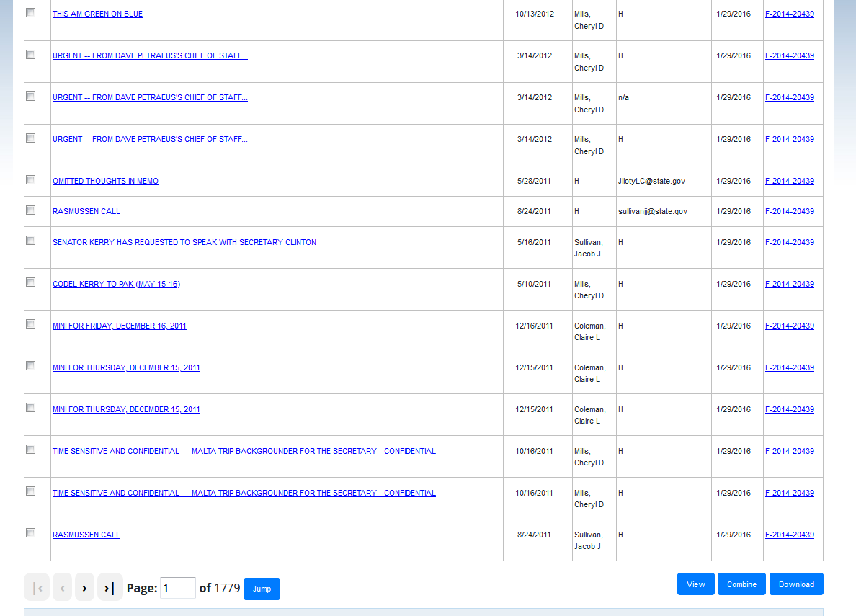The height and width of the screenshot is (616, 856).
Task: Click JilotyLC@state.gov recipient cell
Action: (651, 181)
